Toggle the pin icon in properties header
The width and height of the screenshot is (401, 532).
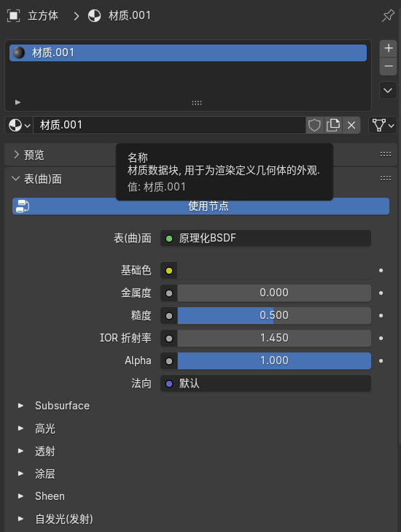click(388, 15)
